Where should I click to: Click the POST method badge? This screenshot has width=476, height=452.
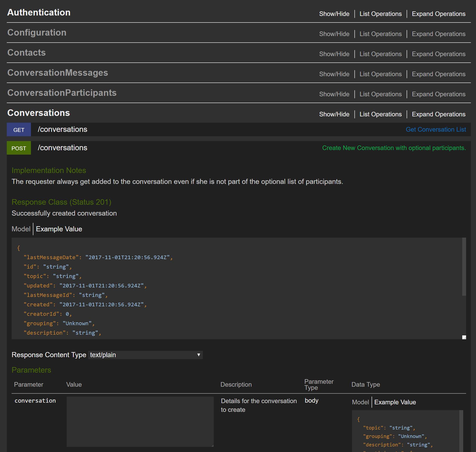tap(19, 148)
